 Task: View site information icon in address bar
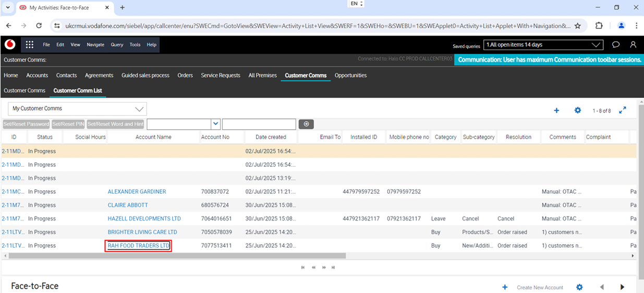tap(57, 26)
